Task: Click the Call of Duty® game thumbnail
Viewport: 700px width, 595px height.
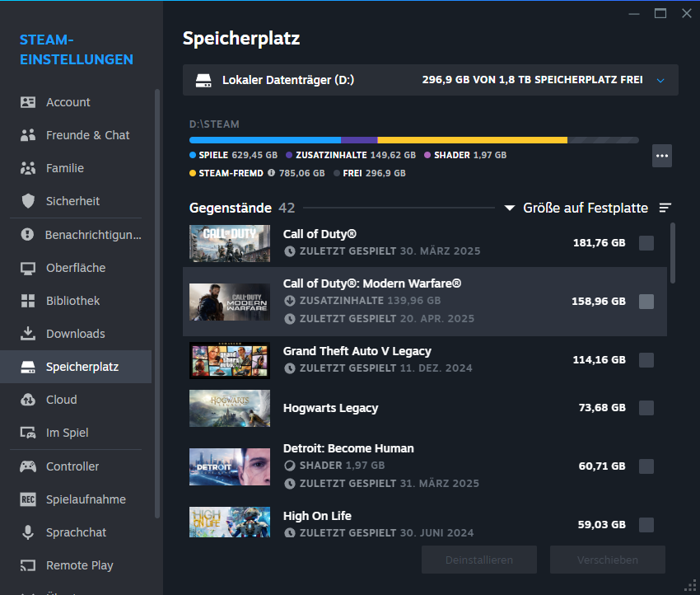Action: (230, 243)
